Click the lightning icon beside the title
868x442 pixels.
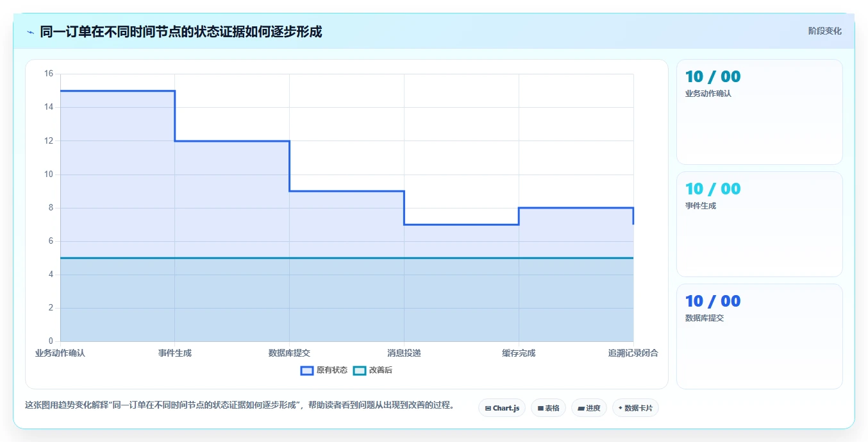[x=30, y=32]
